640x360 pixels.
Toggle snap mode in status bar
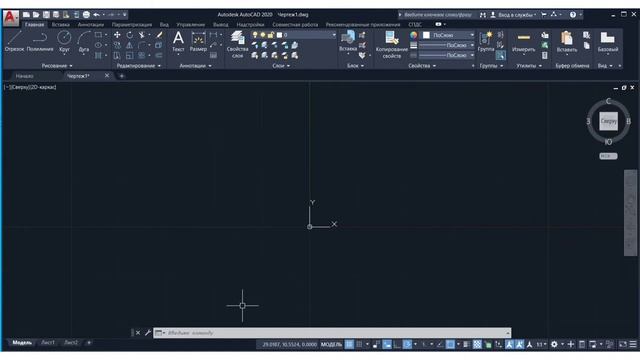click(x=359, y=344)
